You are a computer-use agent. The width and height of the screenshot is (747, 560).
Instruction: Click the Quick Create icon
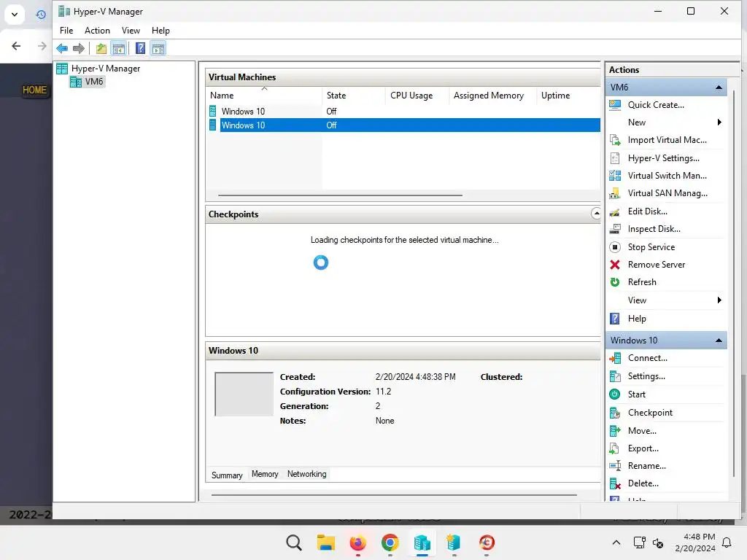(x=615, y=105)
